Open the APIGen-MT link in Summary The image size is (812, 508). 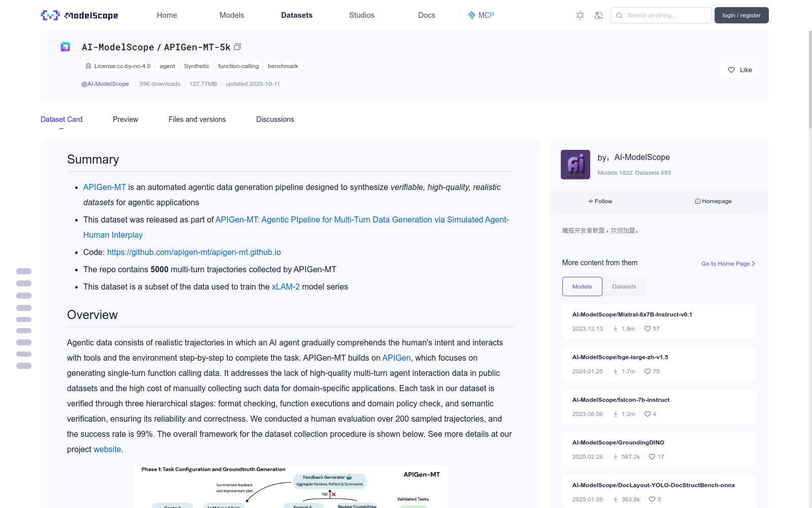pos(105,187)
